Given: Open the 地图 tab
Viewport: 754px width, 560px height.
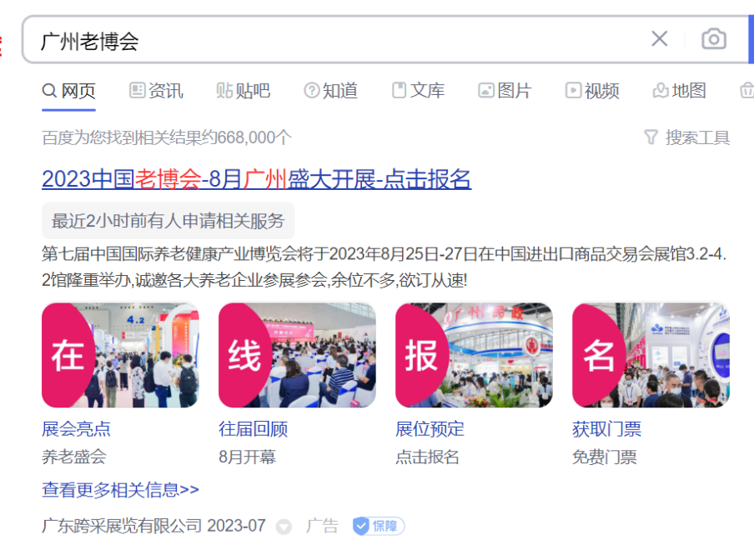Looking at the screenshot, I should (x=679, y=91).
